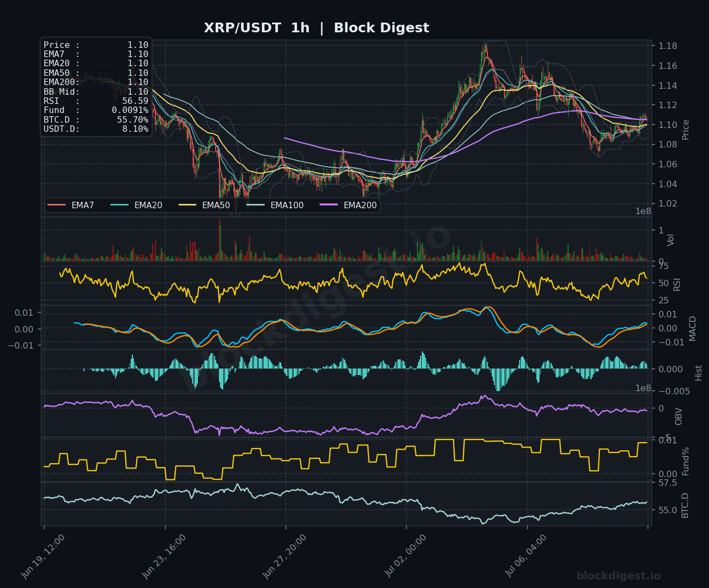Click the MACD panel axis label
The width and height of the screenshot is (709, 588).
692,328
